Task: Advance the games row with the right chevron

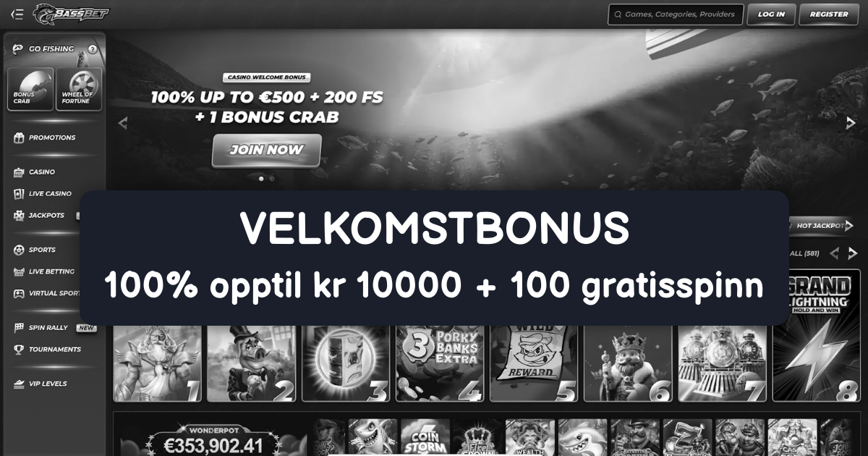Action: pos(853,253)
